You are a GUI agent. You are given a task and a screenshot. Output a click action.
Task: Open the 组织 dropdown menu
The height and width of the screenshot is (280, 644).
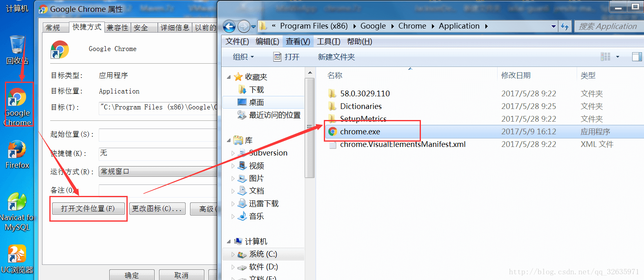[x=243, y=57]
